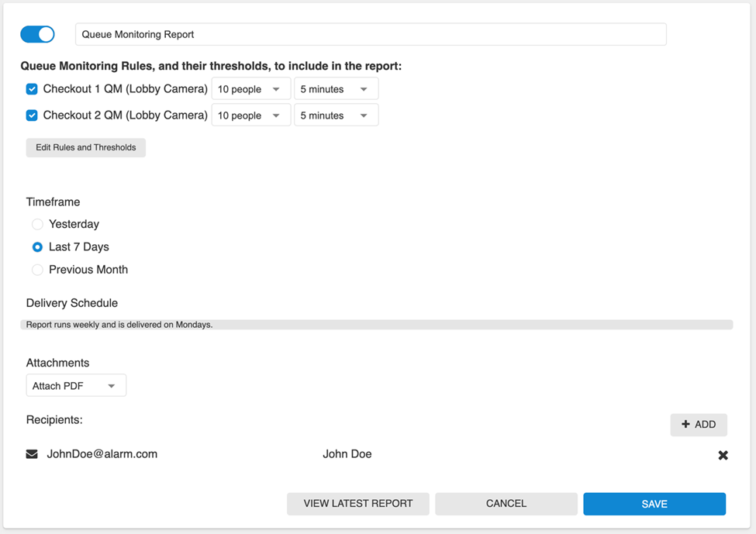Cancel report changes
The image size is (756, 534).
coord(506,504)
